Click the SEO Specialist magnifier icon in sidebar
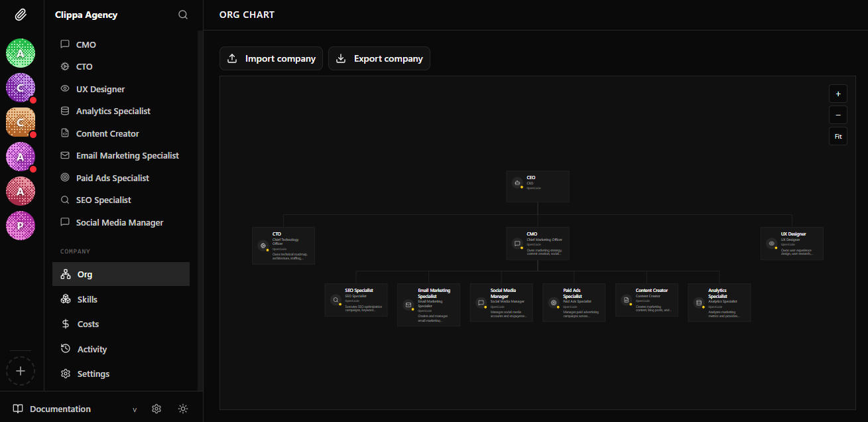 coord(65,200)
